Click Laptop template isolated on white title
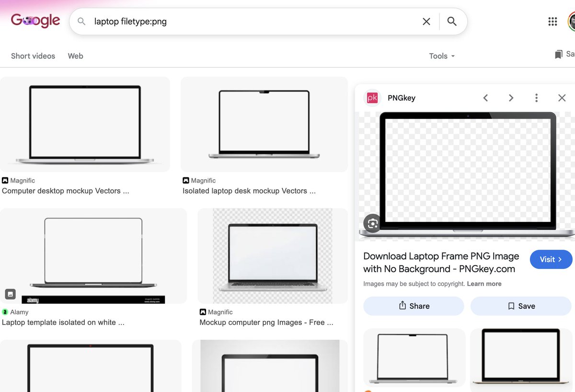575x392 pixels. click(x=63, y=323)
